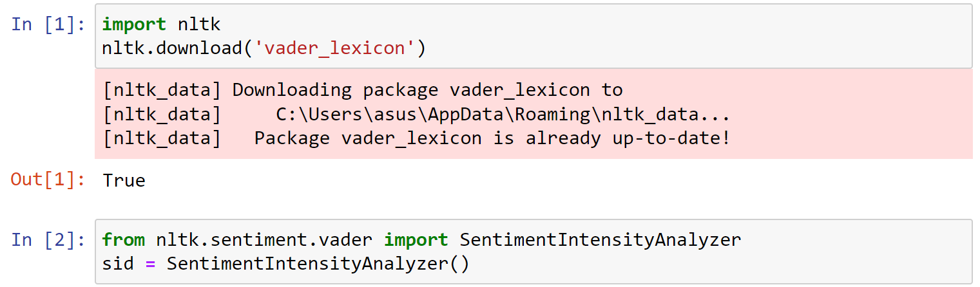Click the 'vader_lexicon' string in cell one
This screenshot has height=287, width=980.
(x=334, y=48)
